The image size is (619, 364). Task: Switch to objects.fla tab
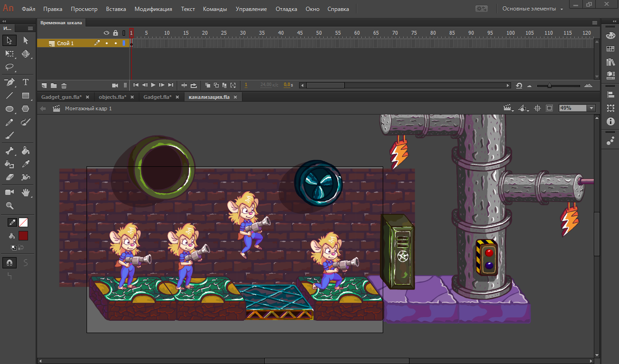(x=112, y=97)
